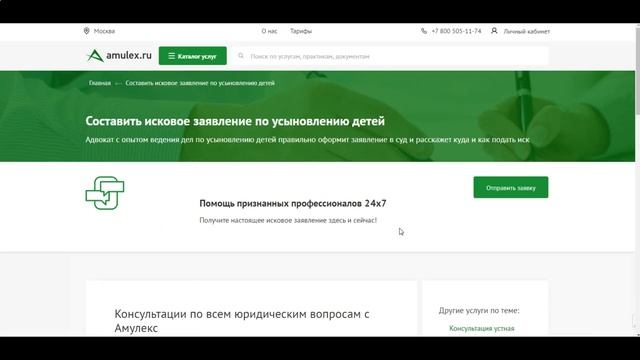640x360 pixels.
Task: Click the amulex.ru logo
Action: [119, 56]
